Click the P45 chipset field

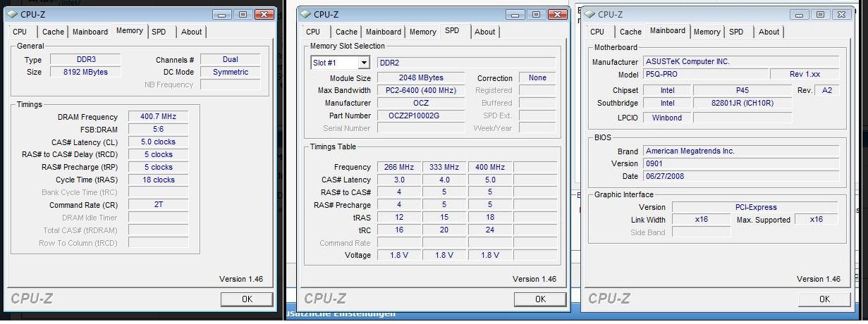[x=742, y=91]
